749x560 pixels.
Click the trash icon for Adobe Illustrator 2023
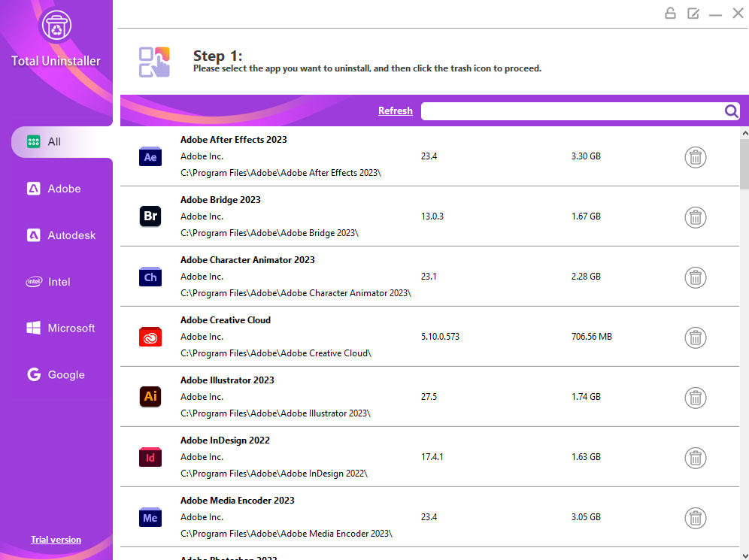tap(695, 398)
